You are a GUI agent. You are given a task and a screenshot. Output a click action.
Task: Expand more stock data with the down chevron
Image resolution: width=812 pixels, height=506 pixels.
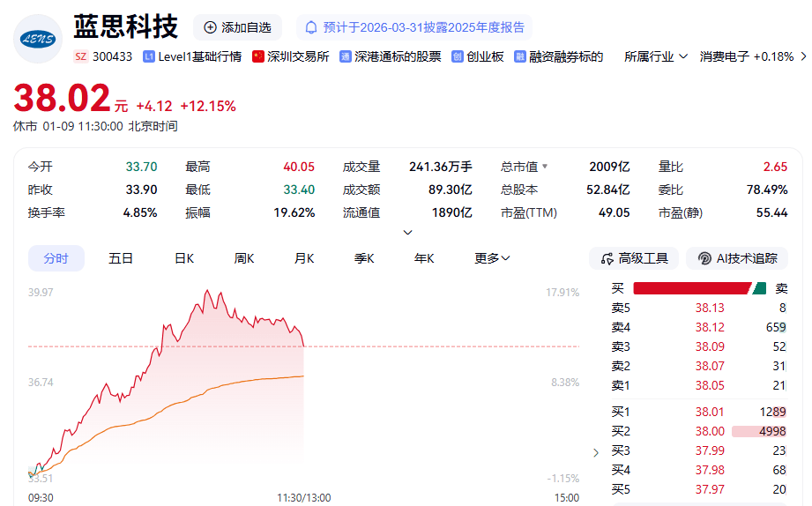click(407, 233)
